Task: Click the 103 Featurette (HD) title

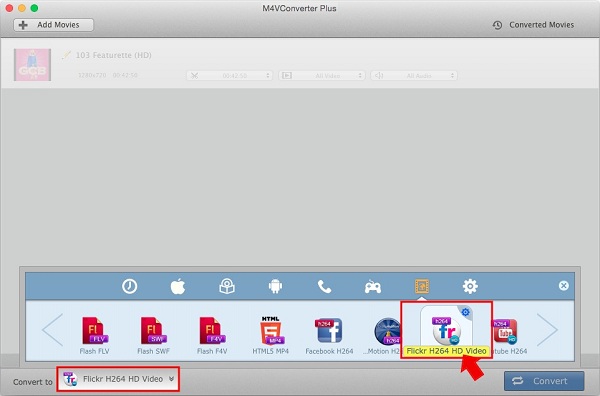Action: [x=114, y=55]
